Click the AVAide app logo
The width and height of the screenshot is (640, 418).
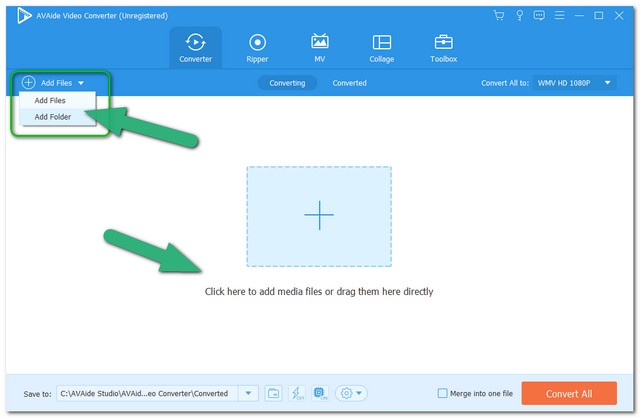24,16
